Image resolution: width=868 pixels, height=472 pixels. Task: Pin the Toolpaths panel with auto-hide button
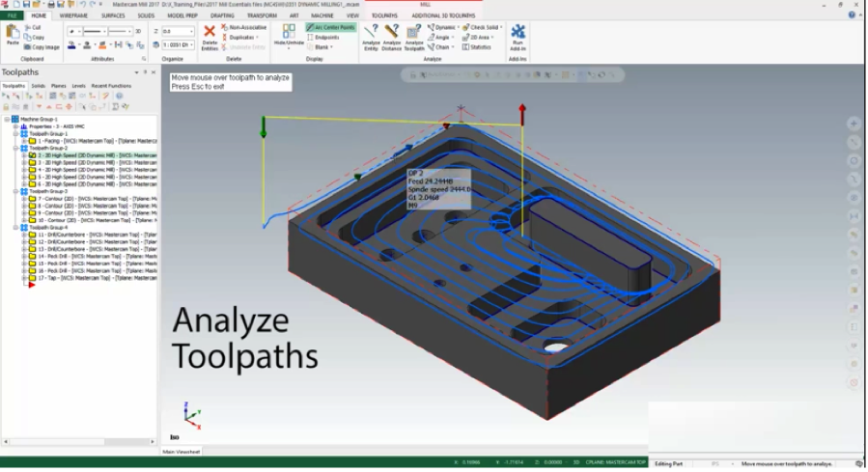coord(146,72)
